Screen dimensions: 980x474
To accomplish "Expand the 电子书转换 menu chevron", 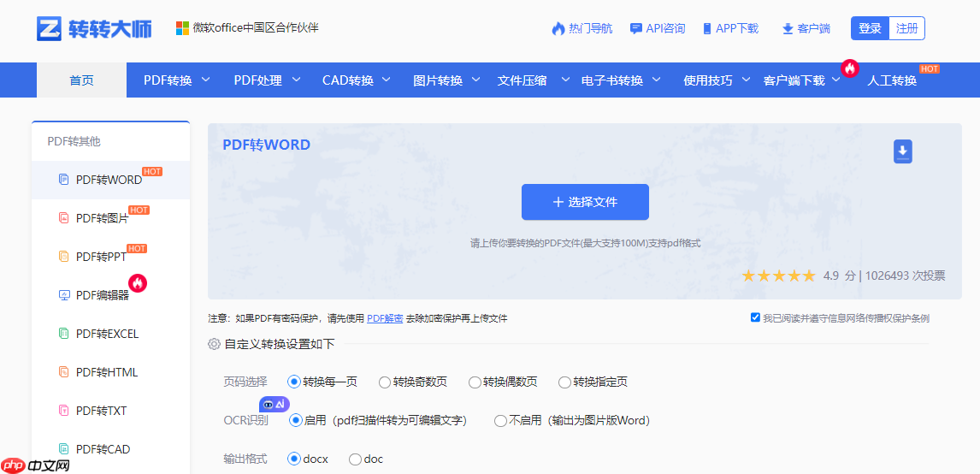I will coord(656,80).
